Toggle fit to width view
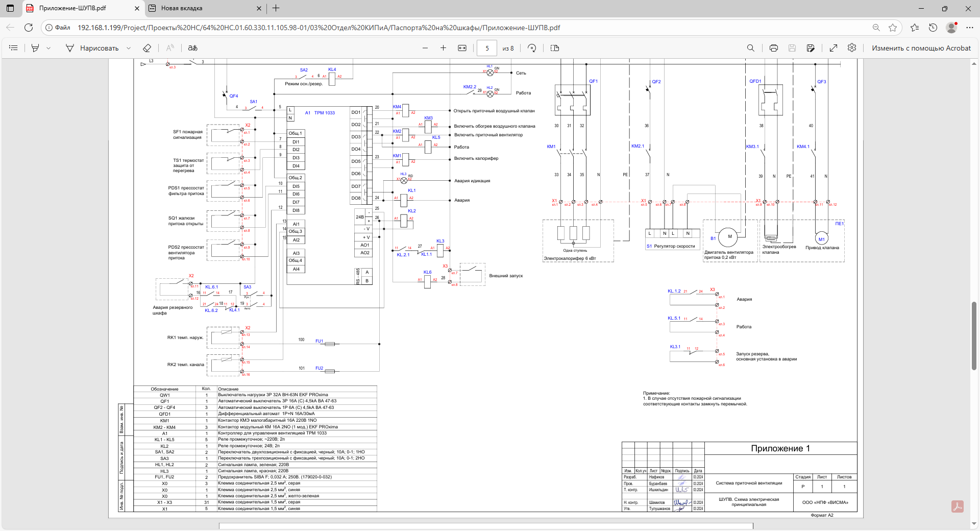The height and width of the screenshot is (531, 980). click(462, 48)
